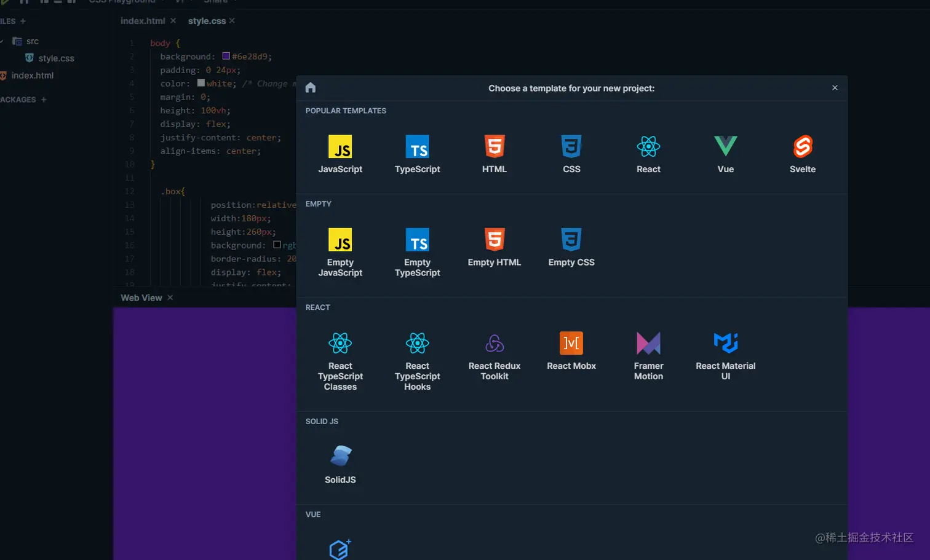Select the HTML popular template
This screenshot has width=930, height=560.
coord(495,154)
